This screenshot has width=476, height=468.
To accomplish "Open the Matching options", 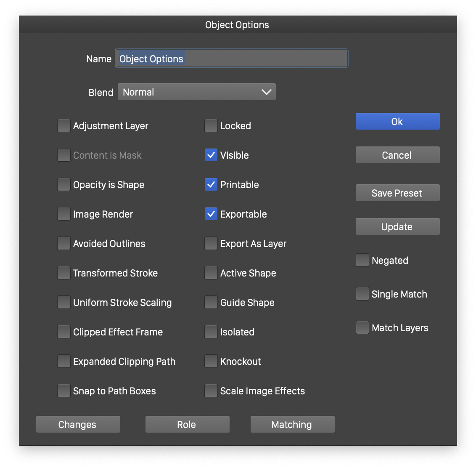I will (x=292, y=425).
